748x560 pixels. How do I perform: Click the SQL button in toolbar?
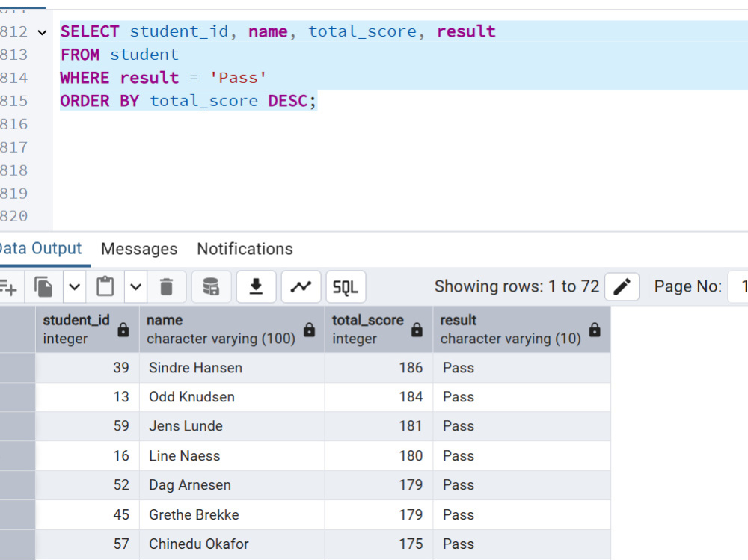click(346, 287)
